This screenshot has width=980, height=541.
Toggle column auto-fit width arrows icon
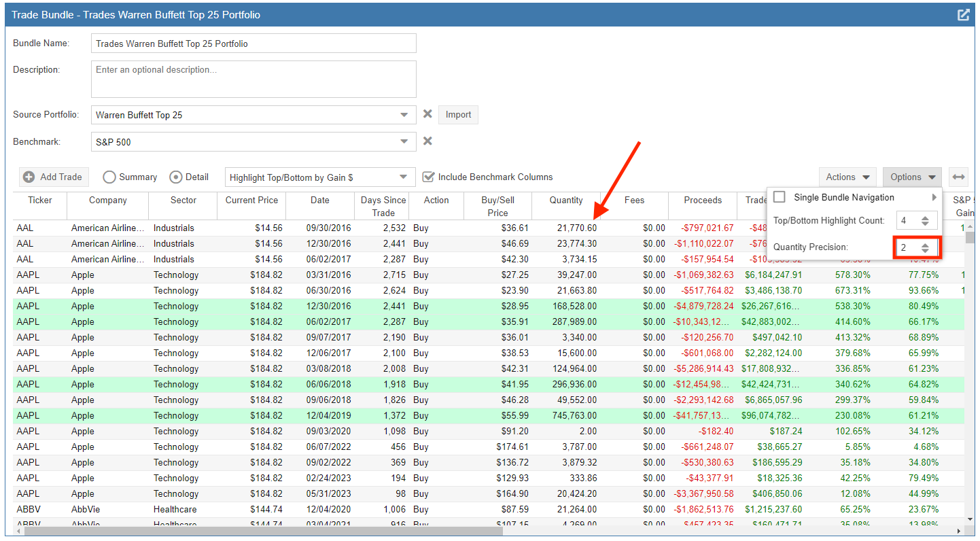[x=958, y=177]
